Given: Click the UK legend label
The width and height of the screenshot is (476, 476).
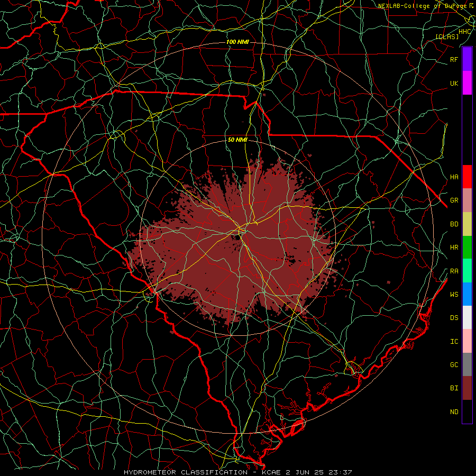Looking at the screenshot, I should [454, 83].
